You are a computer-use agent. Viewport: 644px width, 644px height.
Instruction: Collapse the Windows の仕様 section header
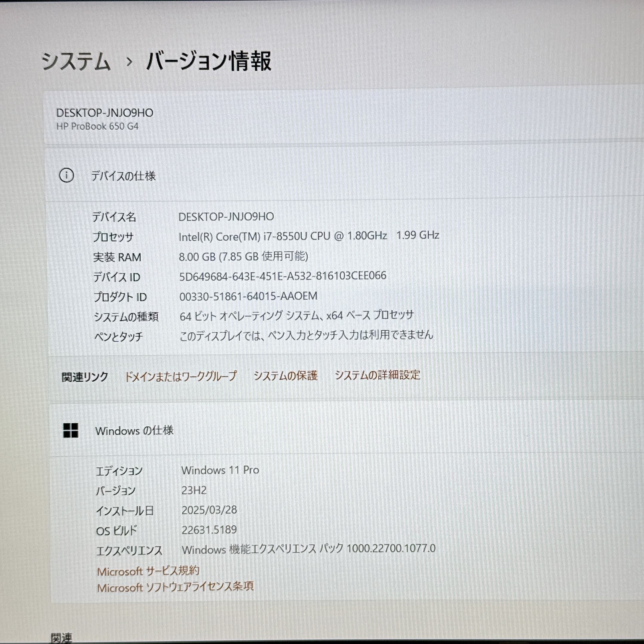tap(134, 431)
